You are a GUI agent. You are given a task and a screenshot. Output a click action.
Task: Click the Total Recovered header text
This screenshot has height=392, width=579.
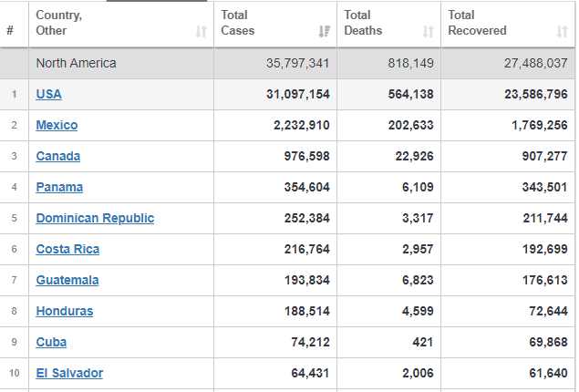pos(477,23)
